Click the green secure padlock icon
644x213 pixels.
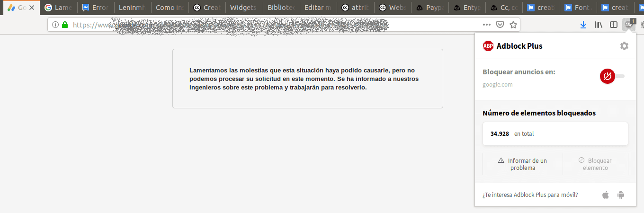pos(65,25)
